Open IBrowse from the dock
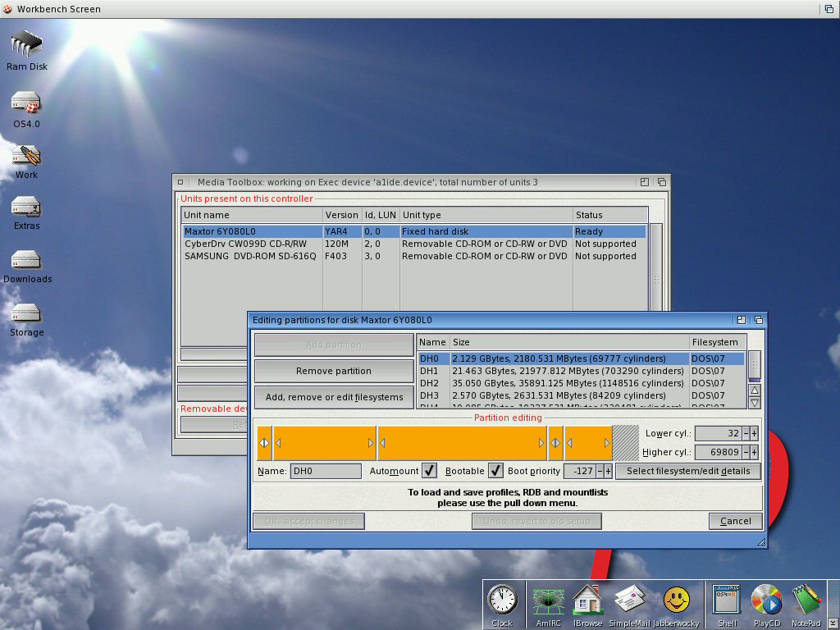This screenshot has height=630, width=840. (x=587, y=605)
